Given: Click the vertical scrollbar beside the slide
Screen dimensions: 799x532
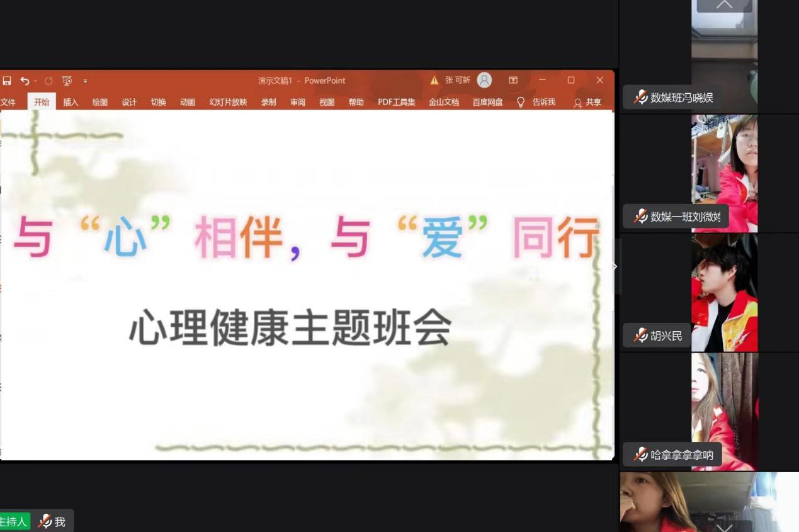Looking at the screenshot, I should point(613,283).
